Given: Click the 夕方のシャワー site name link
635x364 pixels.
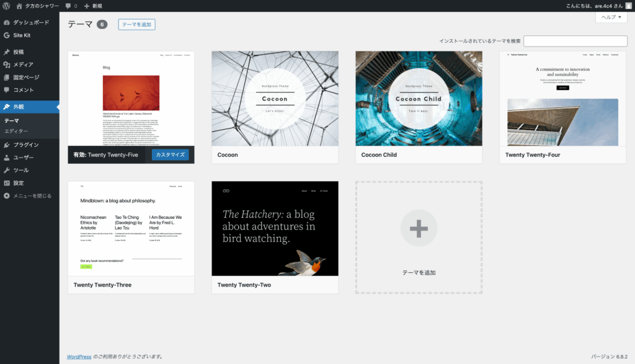Looking at the screenshot, I should click(x=42, y=6).
